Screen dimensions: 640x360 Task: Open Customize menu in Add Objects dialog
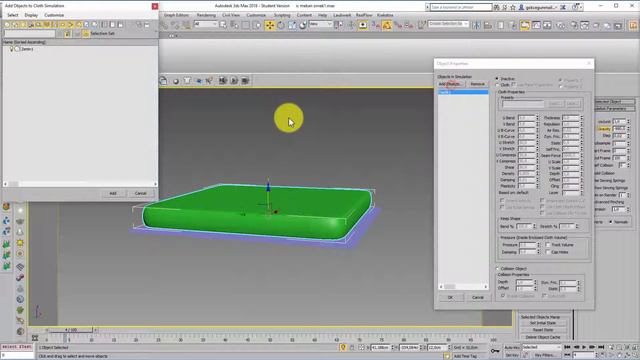(x=54, y=15)
